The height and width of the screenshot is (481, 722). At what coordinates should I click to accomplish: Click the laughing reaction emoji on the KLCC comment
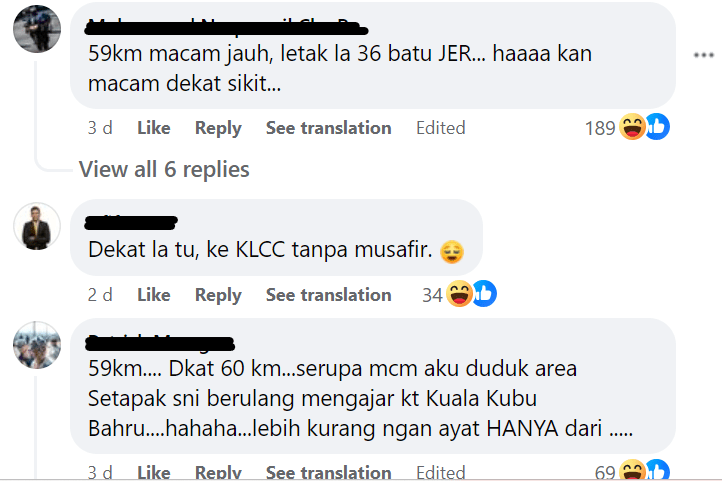460,294
